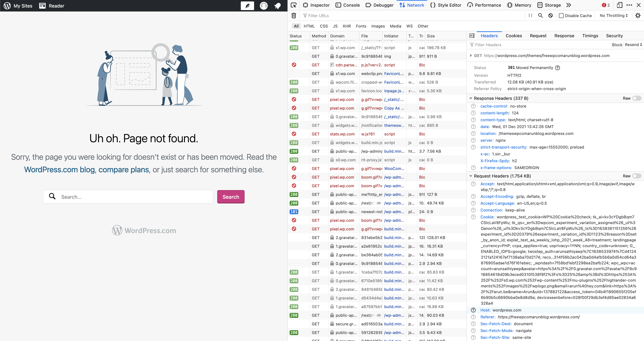Click the Search... input field

[x=128, y=197]
